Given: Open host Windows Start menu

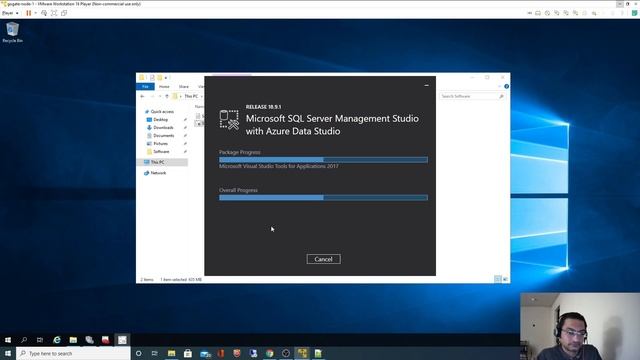Looking at the screenshot, I should tap(8, 353).
